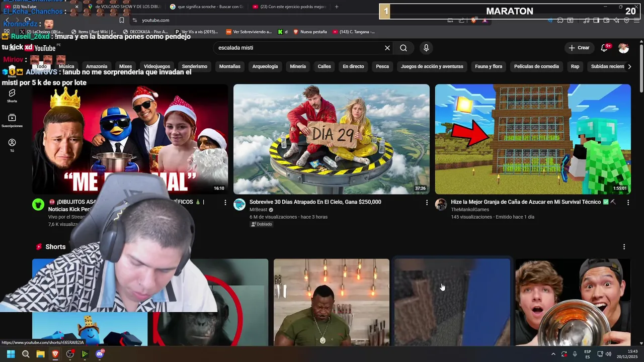This screenshot has width=644, height=362.
Task: Switch to 'que significa soroche' browser tab
Action: pos(206,7)
